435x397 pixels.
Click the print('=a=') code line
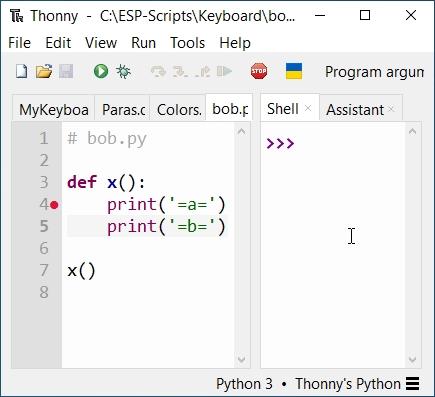point(166,205)
